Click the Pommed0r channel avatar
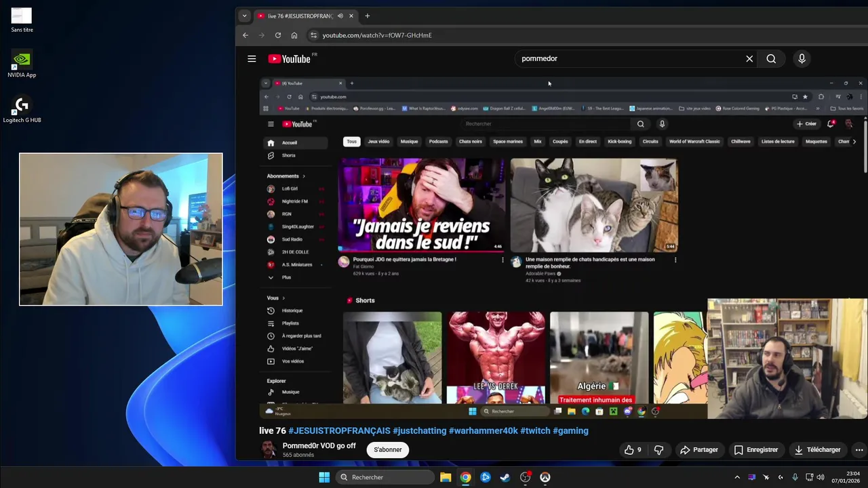 click(269, 449)
